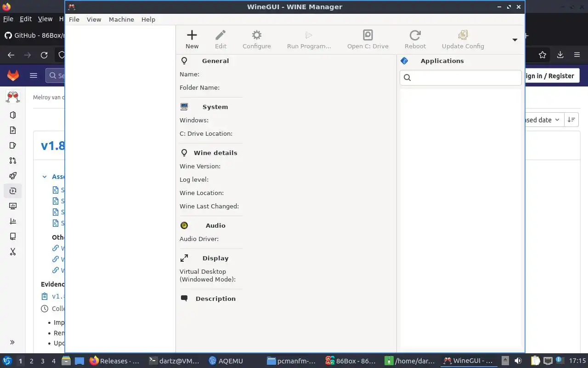Click Firefox back arrow button
Screen dimensions: 588x368
11,55
